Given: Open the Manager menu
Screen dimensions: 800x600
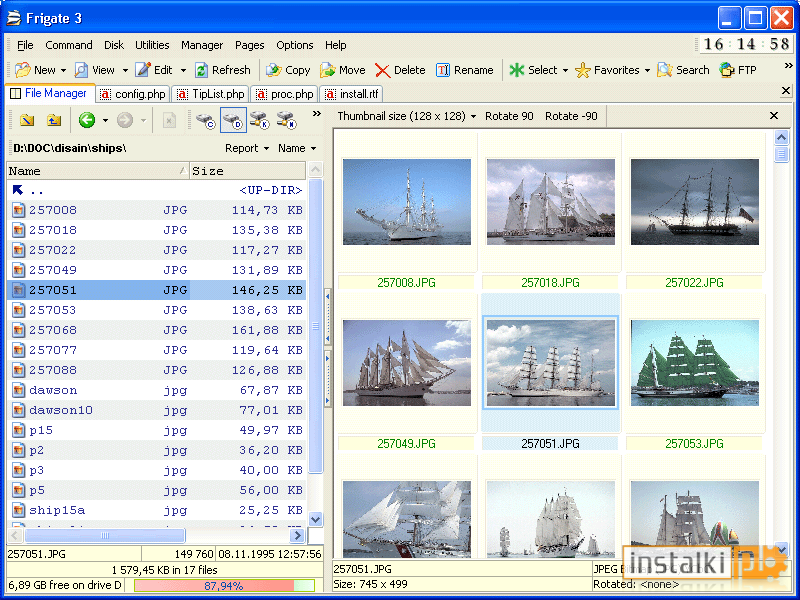Looking at the screenshot, I should (202, 45).
